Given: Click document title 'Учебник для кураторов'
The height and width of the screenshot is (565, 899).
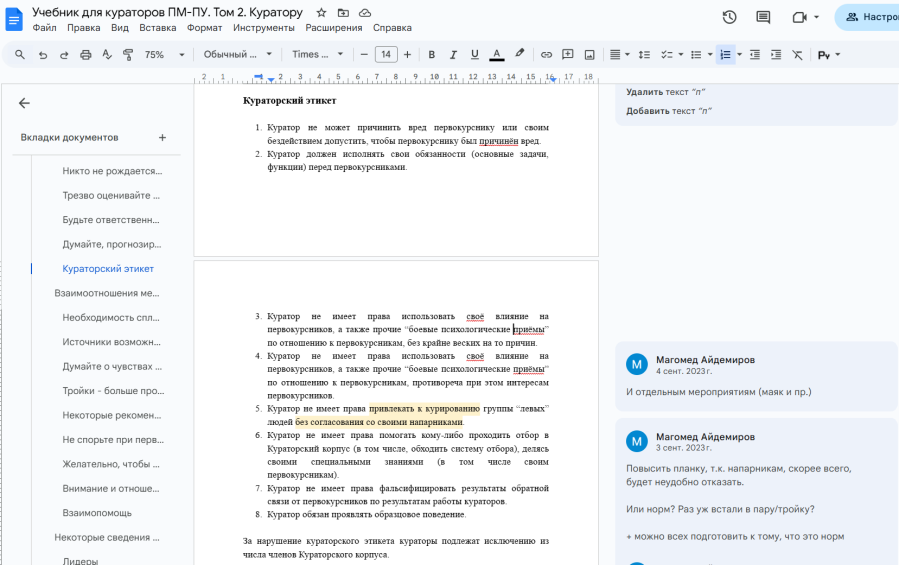Looking at the screenshot, I should [x=167, y=12].
